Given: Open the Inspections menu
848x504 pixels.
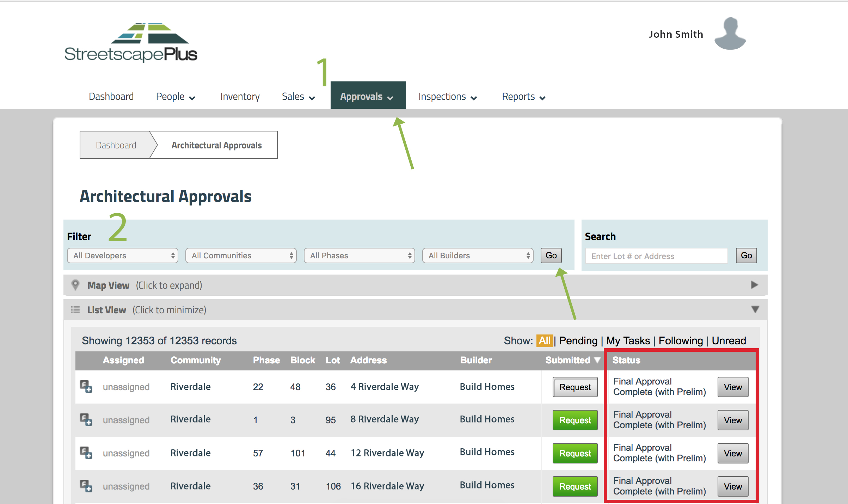Looking at the screenshot, I should (x=447, y=97).
